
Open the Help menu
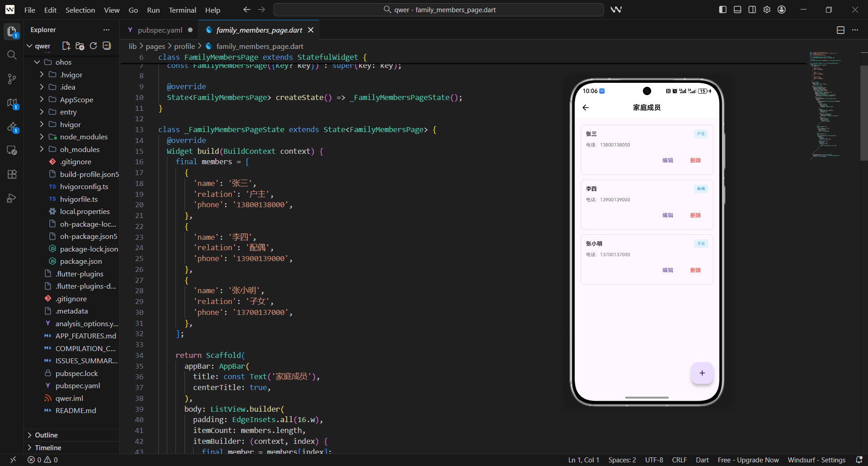click(x=212, y=10)
